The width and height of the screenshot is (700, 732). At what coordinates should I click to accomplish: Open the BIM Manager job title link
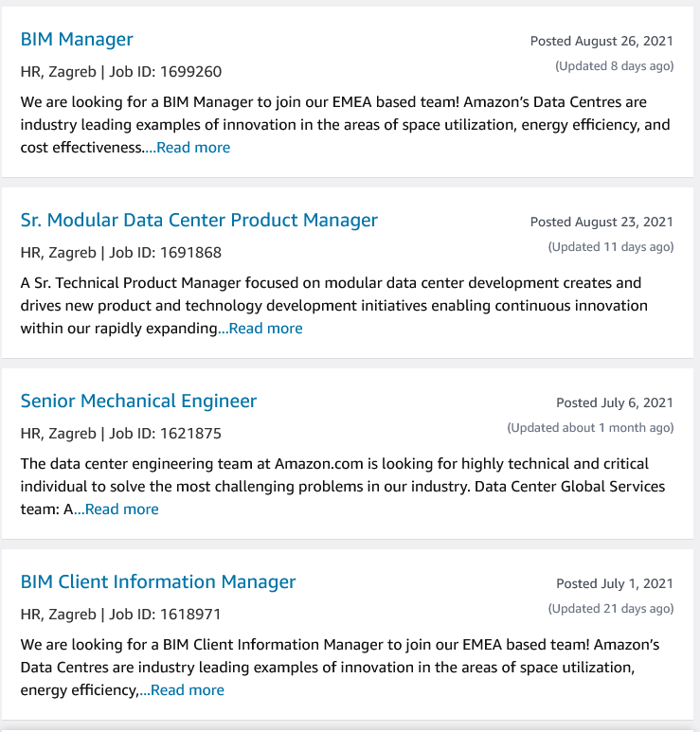(77, 40)
